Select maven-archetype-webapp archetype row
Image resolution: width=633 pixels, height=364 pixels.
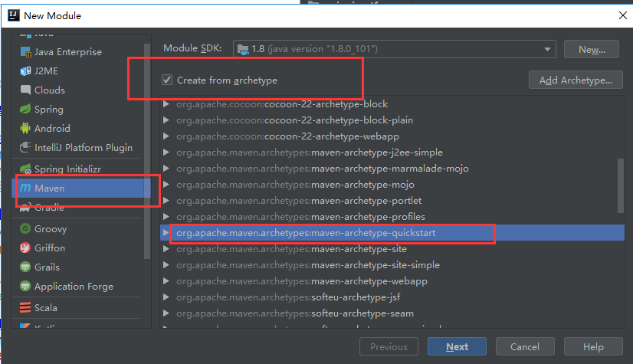point(392,281)
